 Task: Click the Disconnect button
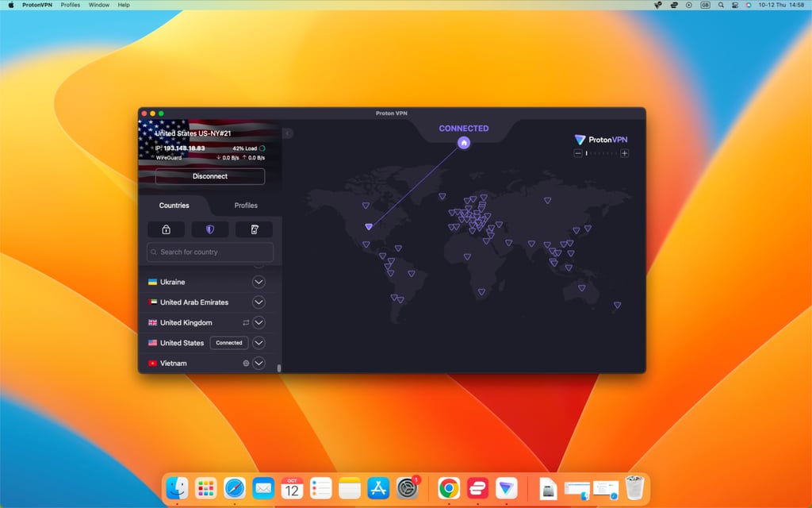pyautogui.click(x=209, y=176)
